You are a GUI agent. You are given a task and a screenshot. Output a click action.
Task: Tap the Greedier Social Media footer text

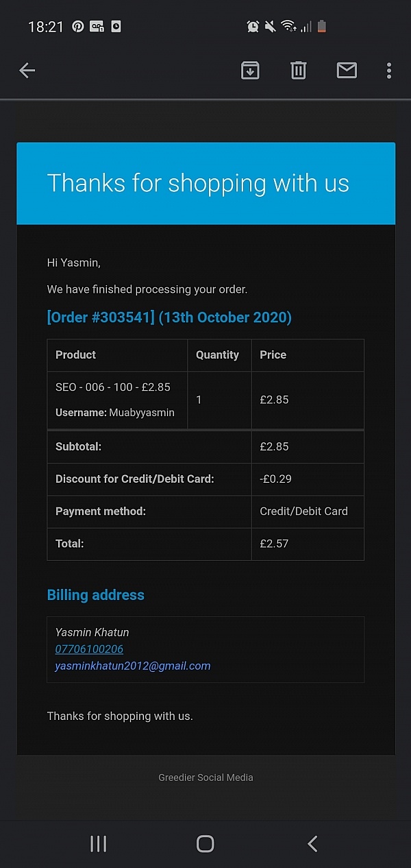(x=206, y=777)
